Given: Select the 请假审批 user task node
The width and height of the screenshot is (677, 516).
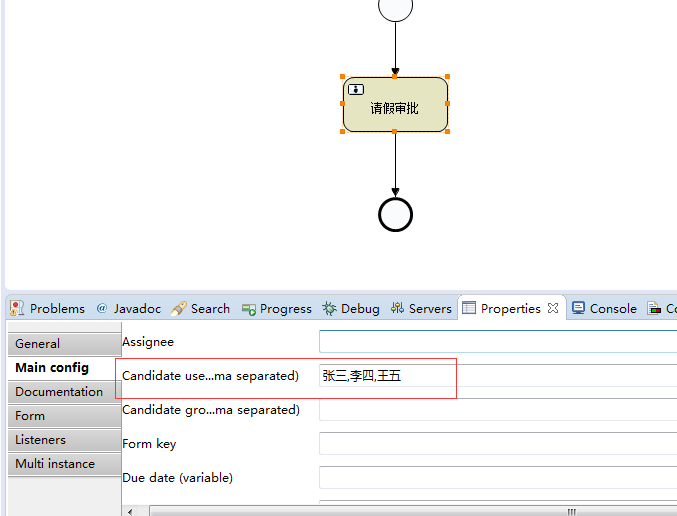Looking at the screenshot, I should (395, 104).
